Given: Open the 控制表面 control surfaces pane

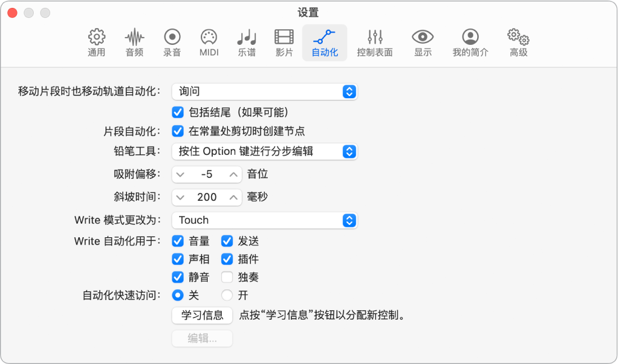Looking at the screenshot, I should click(375, 43).
